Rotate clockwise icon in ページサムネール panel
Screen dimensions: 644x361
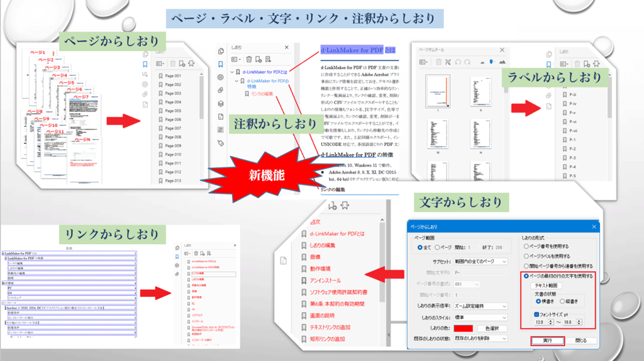pos(467,62)
